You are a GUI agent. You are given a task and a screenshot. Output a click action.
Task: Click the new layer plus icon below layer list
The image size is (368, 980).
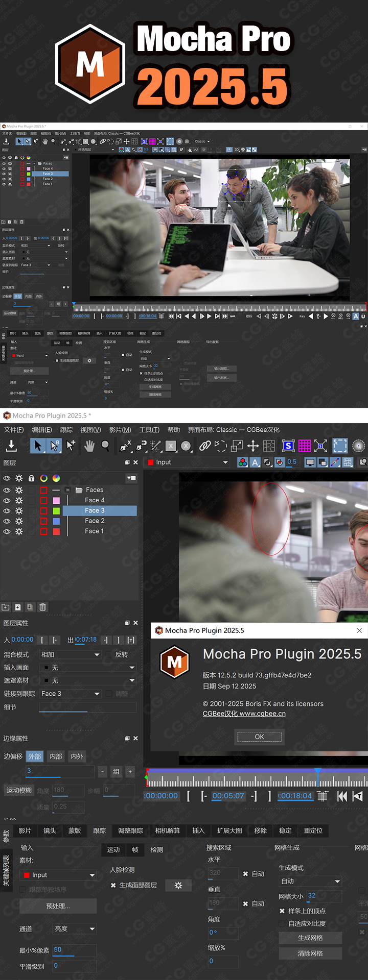[x=18, y=607]
